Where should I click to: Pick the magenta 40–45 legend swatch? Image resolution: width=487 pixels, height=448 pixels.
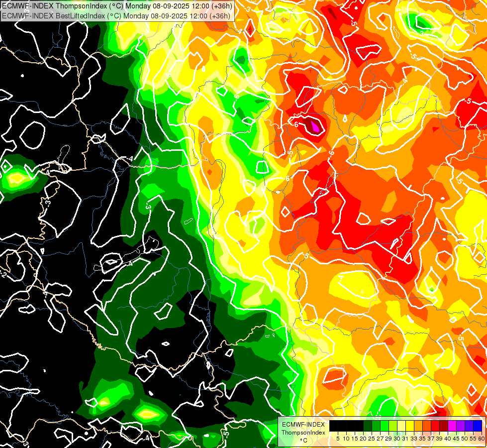452,426
